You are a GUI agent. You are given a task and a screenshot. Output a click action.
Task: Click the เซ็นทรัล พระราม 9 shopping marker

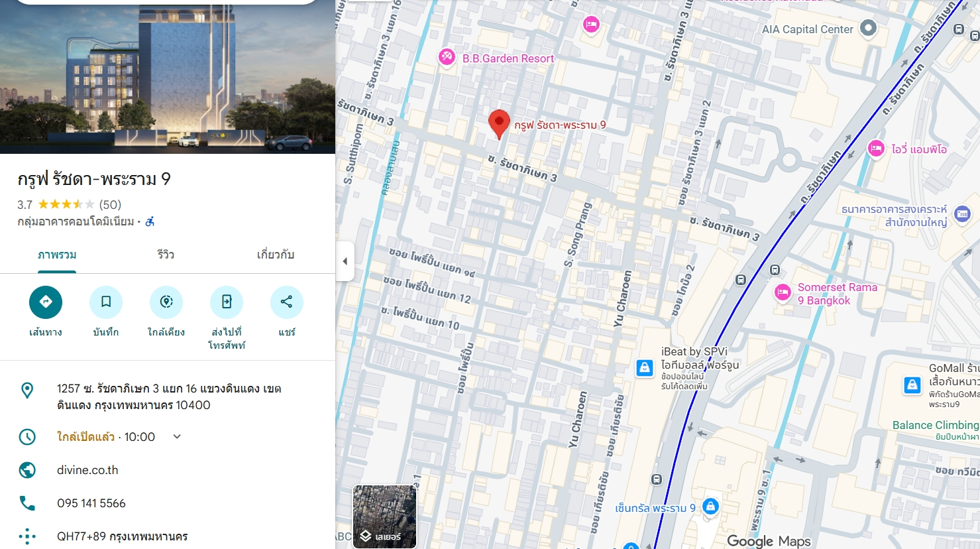click(710, 507)
